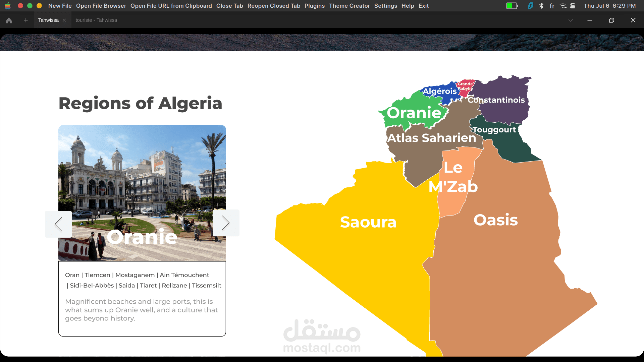The height and width of the screenshot is (362, 644).
Task: Expand the tab list chevron dropdown
Action: pos(571,20)
